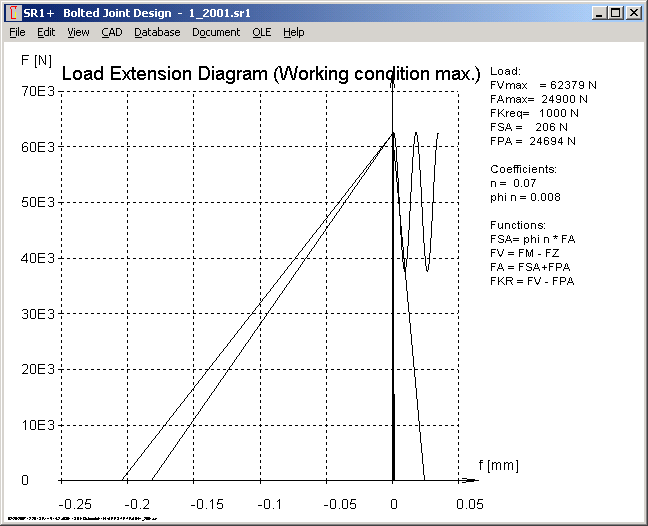
Task: Open the Edit menu
Action: [46, 32]
